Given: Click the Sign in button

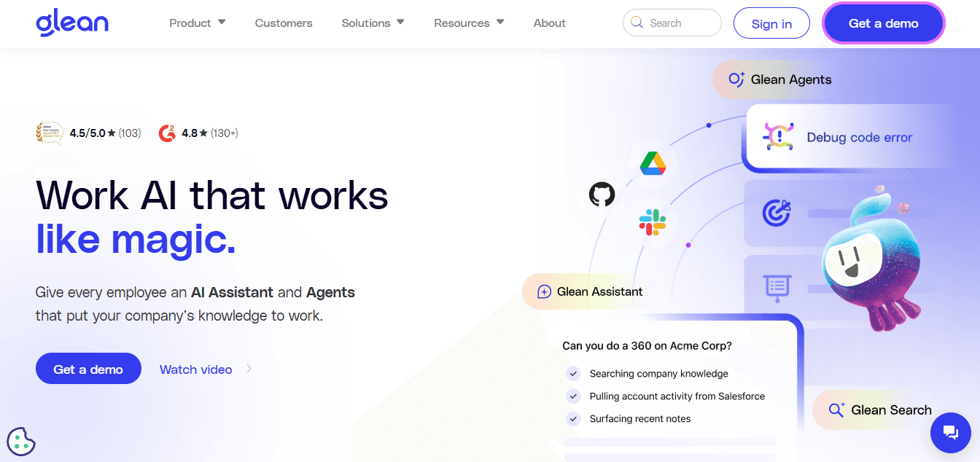Looking at the screenshot, I should point(771,23).
